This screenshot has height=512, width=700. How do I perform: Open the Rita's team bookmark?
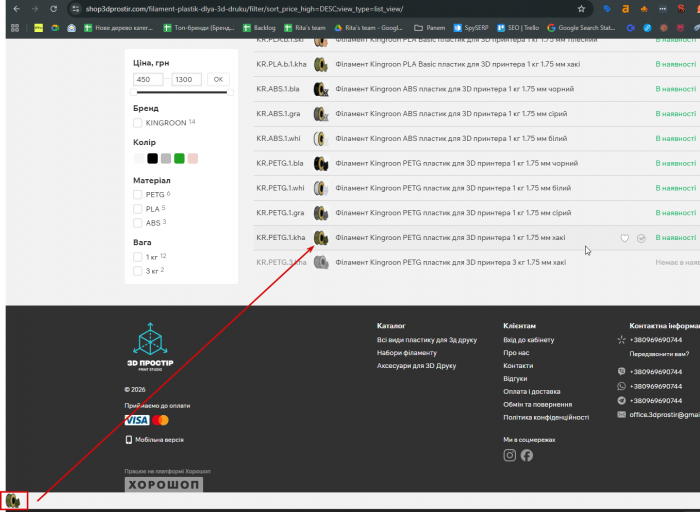coord(304,28)
